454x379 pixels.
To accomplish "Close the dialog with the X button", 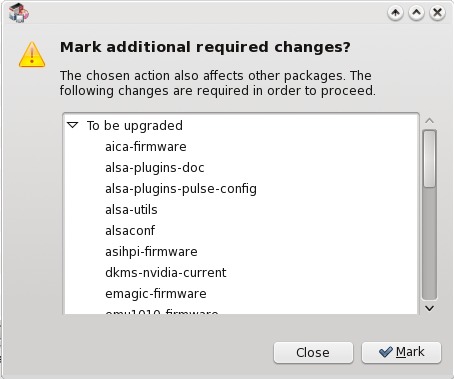I will (x=437, y=13).
